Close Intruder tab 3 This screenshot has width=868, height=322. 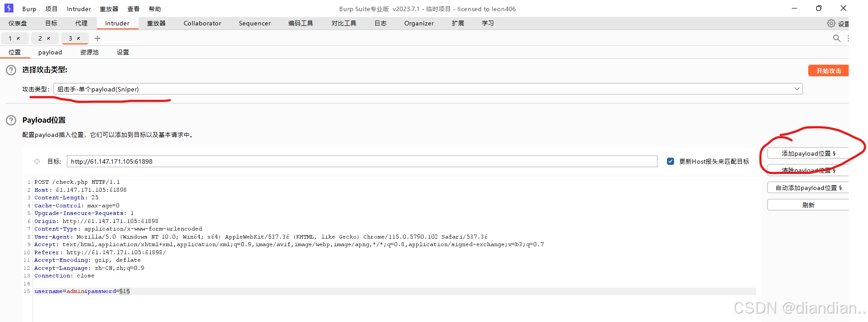(78, 38)
